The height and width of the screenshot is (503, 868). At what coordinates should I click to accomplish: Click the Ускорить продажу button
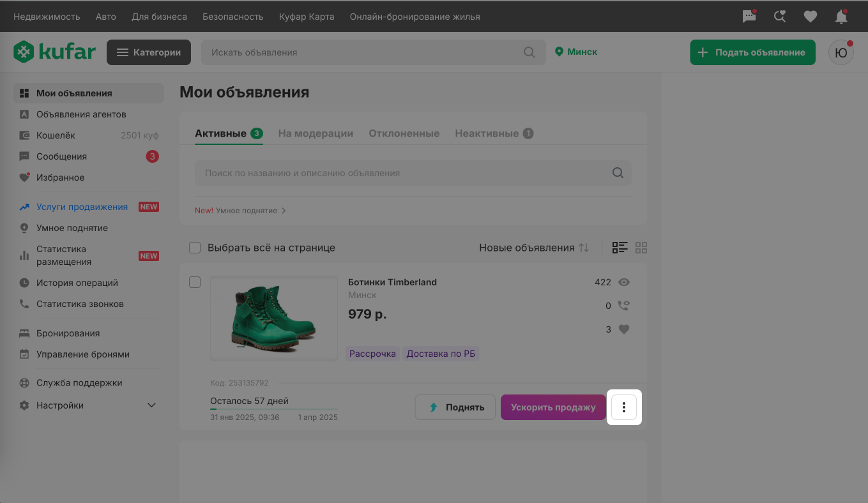(x=553, y=407)
